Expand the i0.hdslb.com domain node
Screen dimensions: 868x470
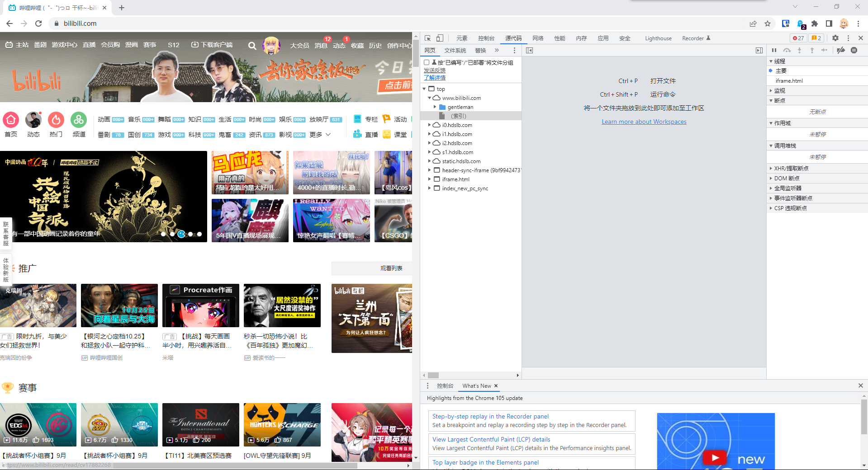(430, 125)
